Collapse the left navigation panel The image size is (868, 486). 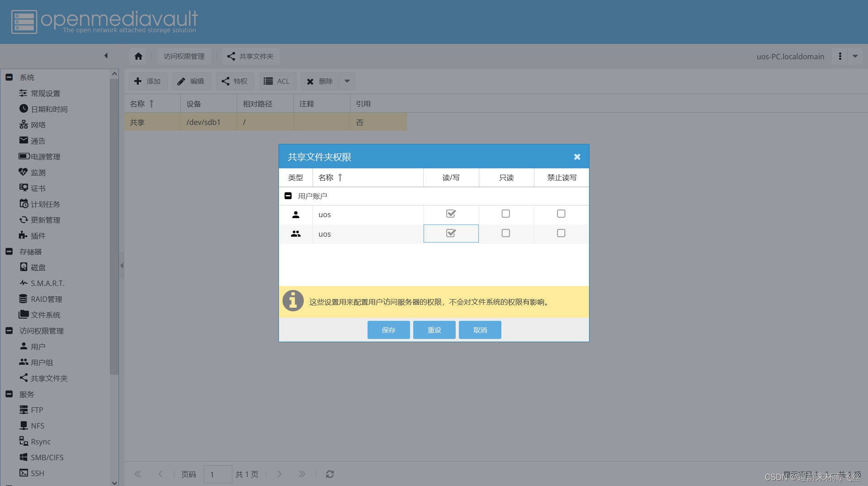click(106, 56)
